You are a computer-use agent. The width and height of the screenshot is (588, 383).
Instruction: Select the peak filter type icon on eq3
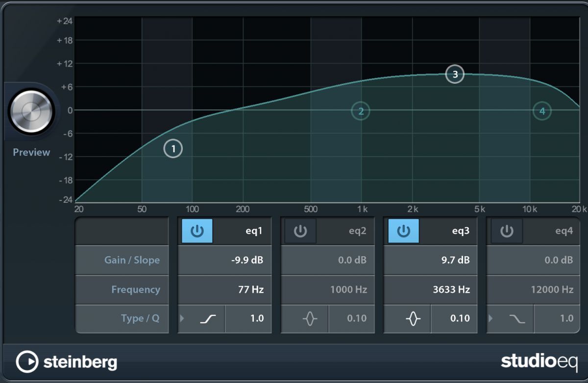[x=414, y=318]
